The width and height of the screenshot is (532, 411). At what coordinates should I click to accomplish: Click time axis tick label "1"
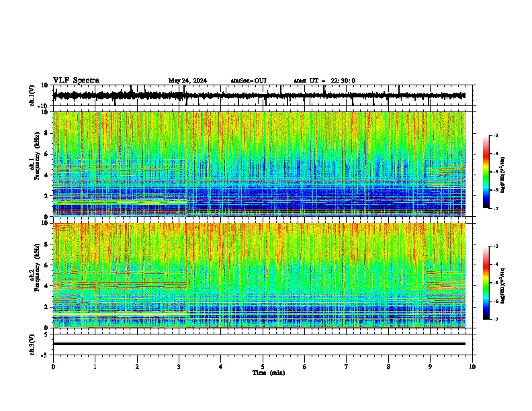pyautogui.click(x=95, y=367)
